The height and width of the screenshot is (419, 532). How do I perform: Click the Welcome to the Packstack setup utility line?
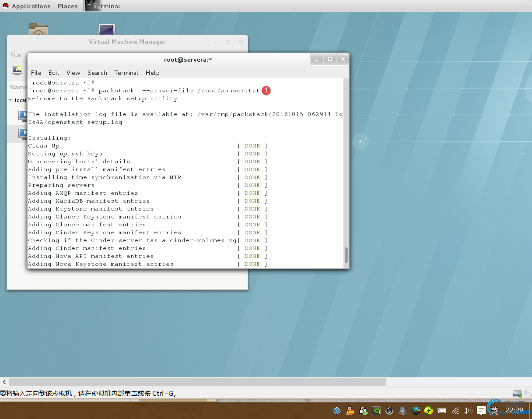[103, 99]
